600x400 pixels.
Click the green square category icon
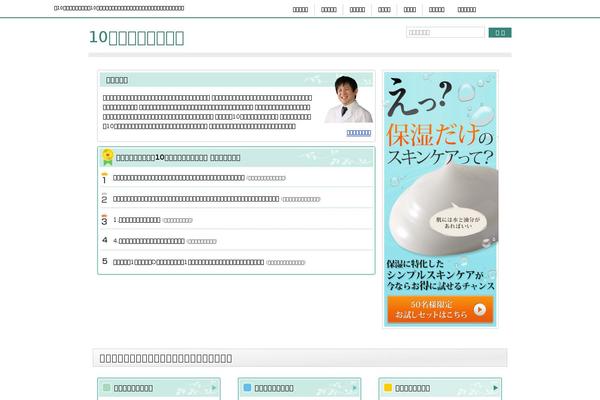click(x=107, y=388)
